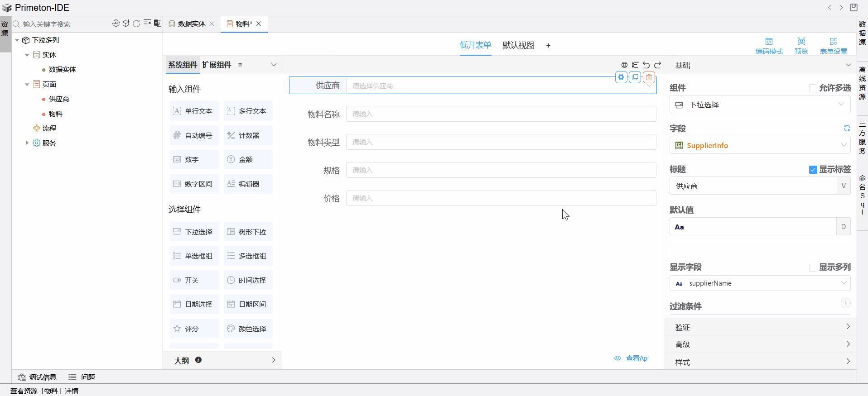The height and width of the screenshot is (396, 868).
Task: Open settings gear on the 供应商 field
Action: [621, 77]
